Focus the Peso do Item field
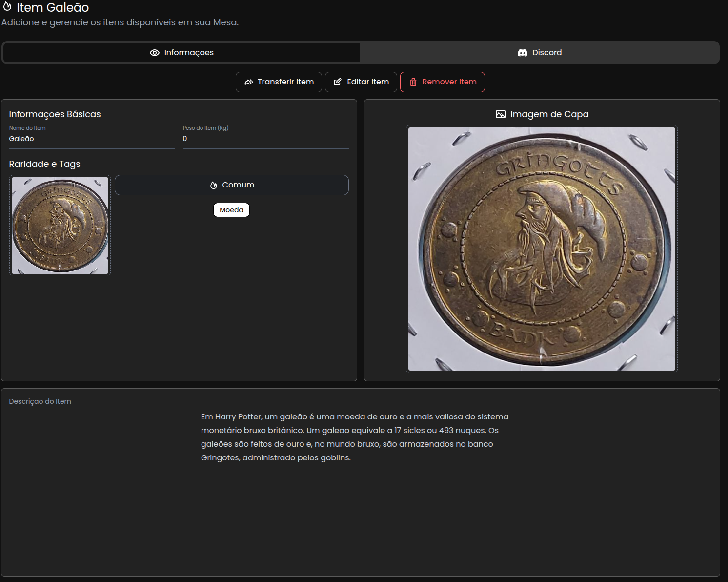Image resolution: width=728 pixels, height=582 pixels. tap(265, 139)
